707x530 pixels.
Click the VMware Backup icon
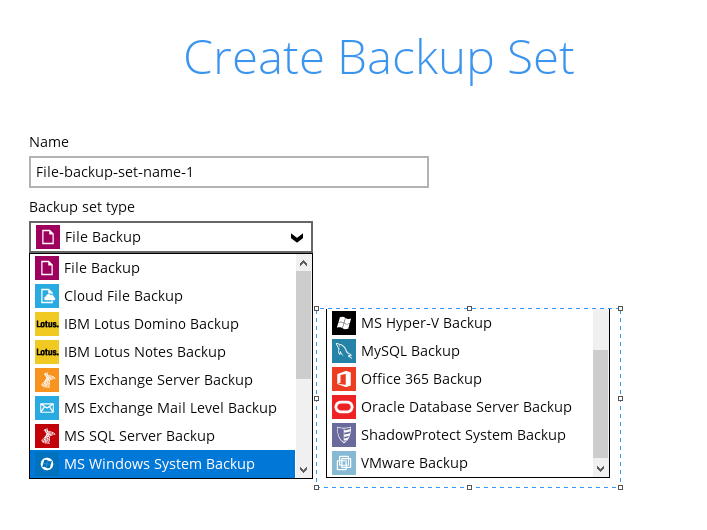coord(344,463)
